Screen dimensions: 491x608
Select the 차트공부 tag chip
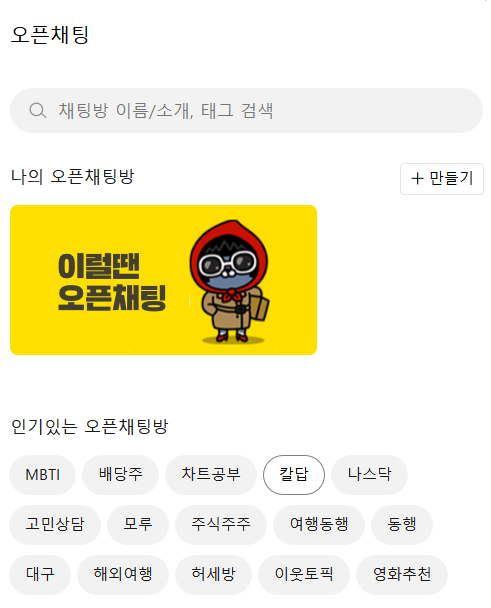coord(211,475)
